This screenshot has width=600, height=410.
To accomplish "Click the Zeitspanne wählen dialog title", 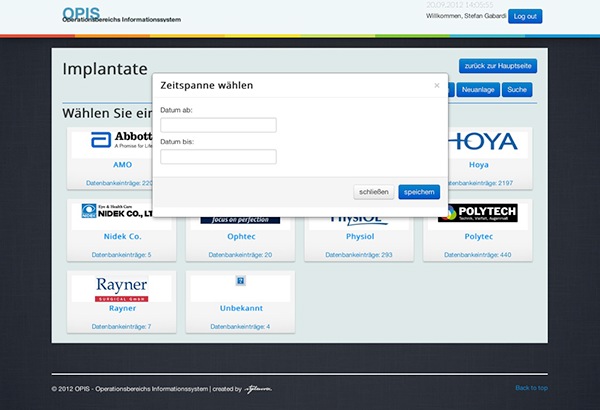I will pos(207,85).
